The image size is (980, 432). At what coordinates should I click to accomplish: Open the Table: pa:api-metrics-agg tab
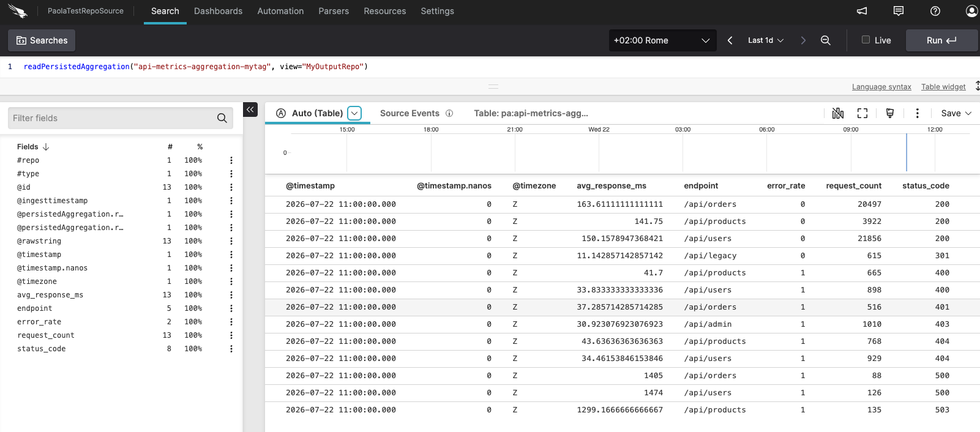531,113
